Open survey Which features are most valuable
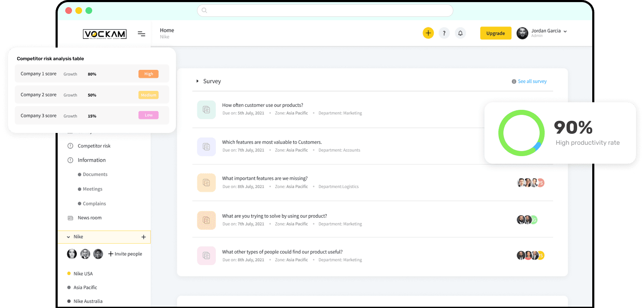The width and height of the screenshot is (644, 308). pyautogui.click(x=272, y=142)
